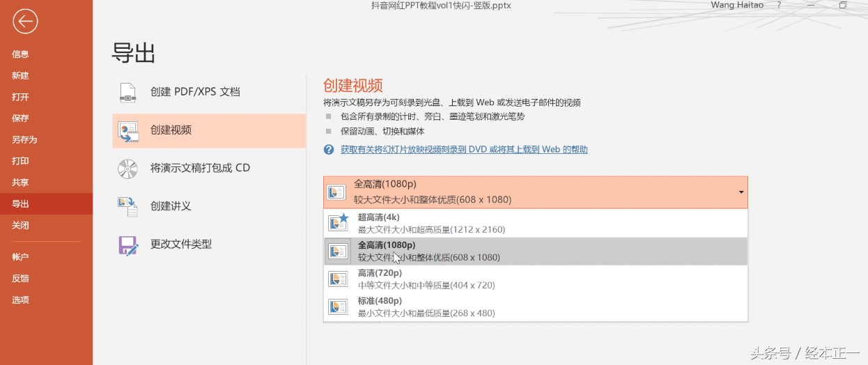This screenshot has height=365, width=868.
Task: Choose 超高清(4k) video quality
Action: point(535,223)
